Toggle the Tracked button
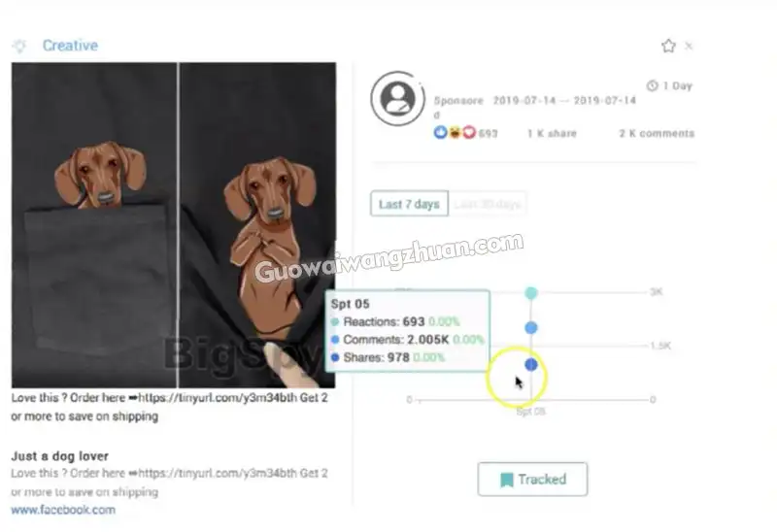 tap(532, 479)
